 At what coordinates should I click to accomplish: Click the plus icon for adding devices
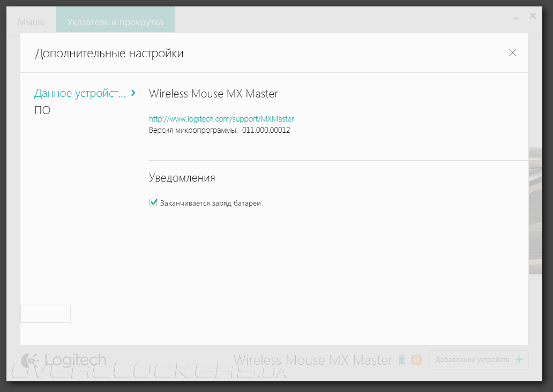(x=519, y=359)
